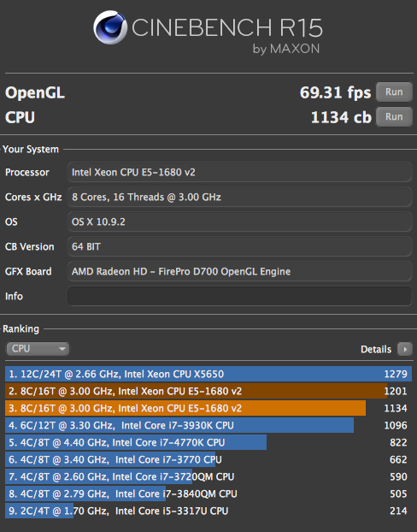The height and width of the screenshot is (532, 417).
Task: Select the i7-3930K ranking row
Action: (x=208, y=425)
